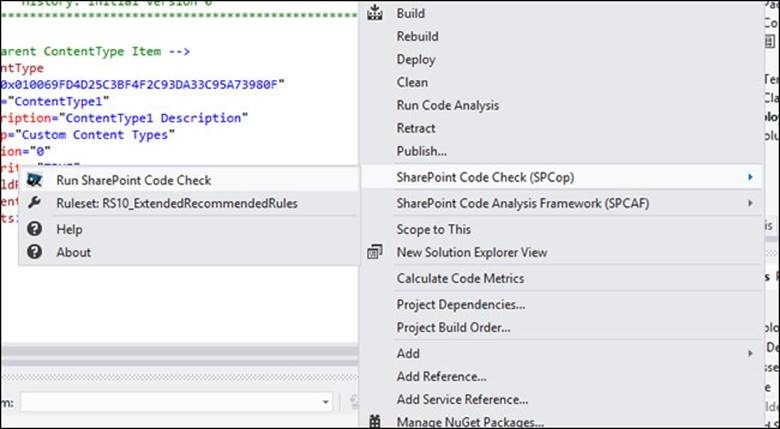Expand the SharePoint Code Check (SPCop) submenu arrow
This screenshot has height=429, width=780.
750,178
